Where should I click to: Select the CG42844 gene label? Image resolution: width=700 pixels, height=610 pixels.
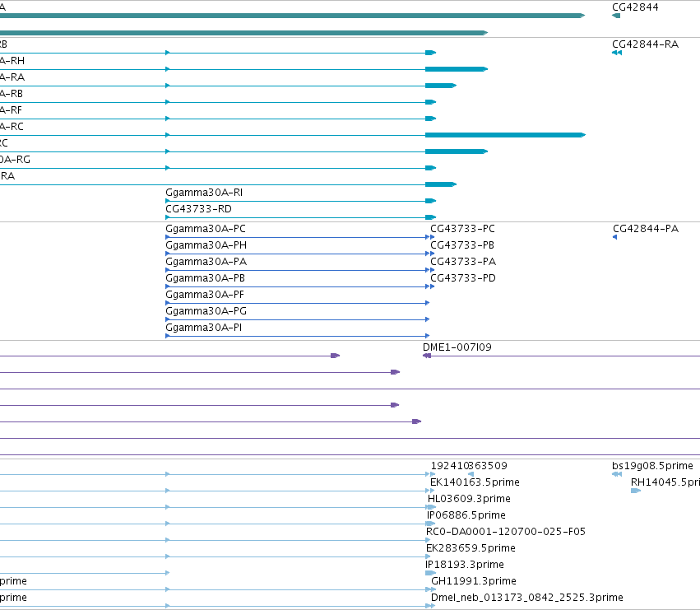click(635, 7)
